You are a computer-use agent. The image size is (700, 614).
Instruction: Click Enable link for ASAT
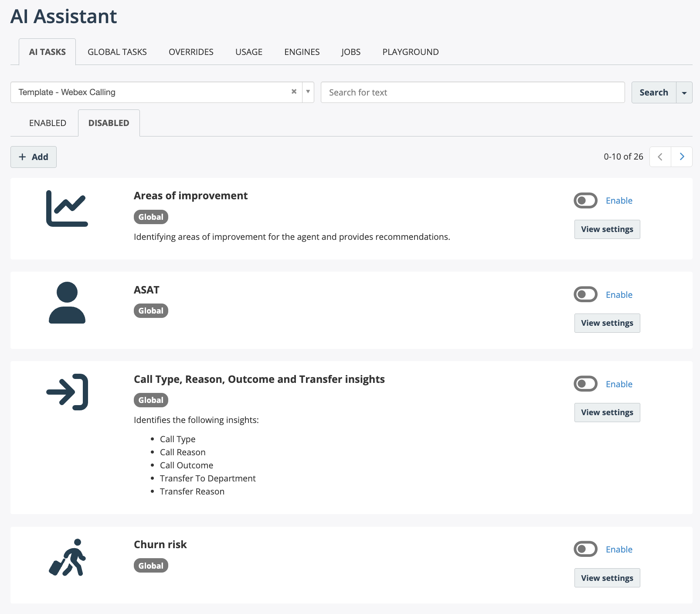pos(619,295)
